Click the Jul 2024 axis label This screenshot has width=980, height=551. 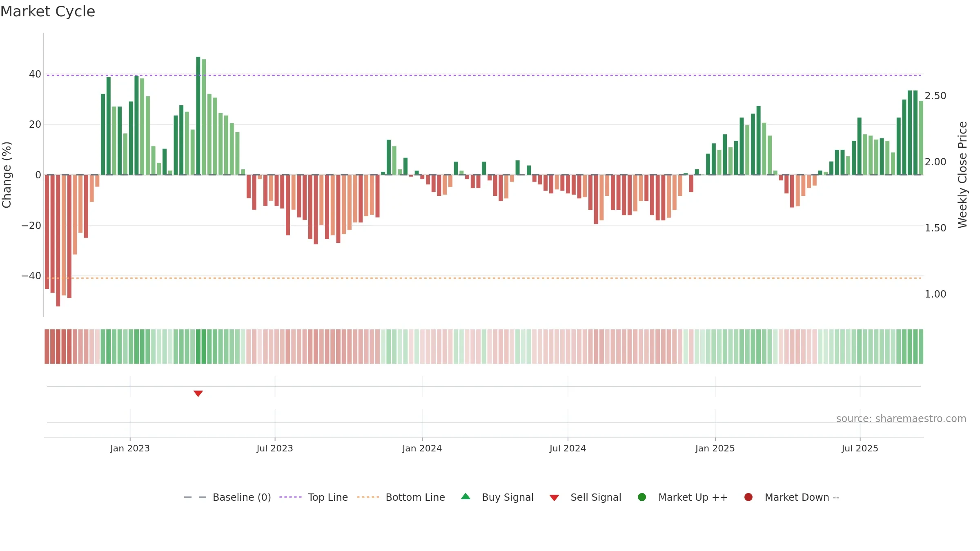(568, 449)
